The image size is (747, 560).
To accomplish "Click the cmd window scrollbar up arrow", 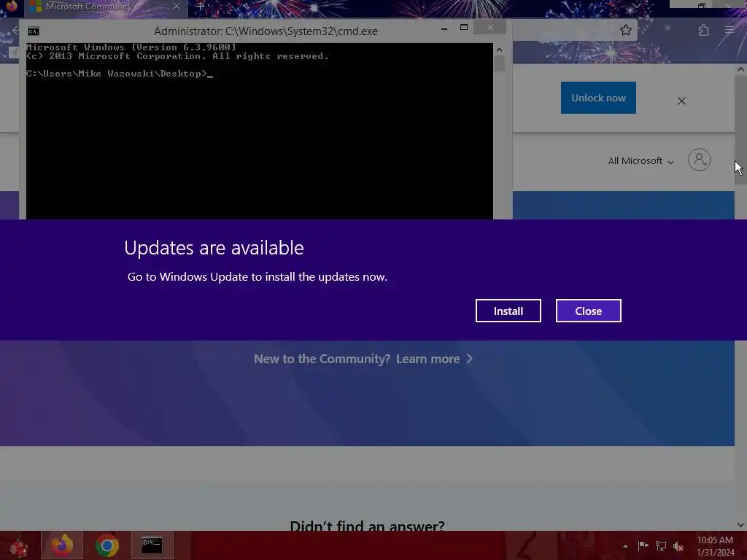I will [x=499, y=50].
